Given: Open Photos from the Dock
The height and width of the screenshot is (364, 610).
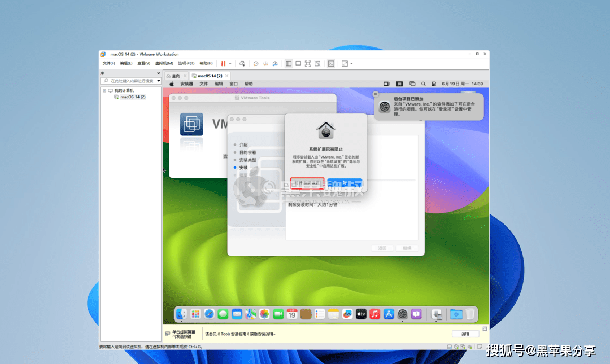Looking at the screenshot, I should coord(264,314).
